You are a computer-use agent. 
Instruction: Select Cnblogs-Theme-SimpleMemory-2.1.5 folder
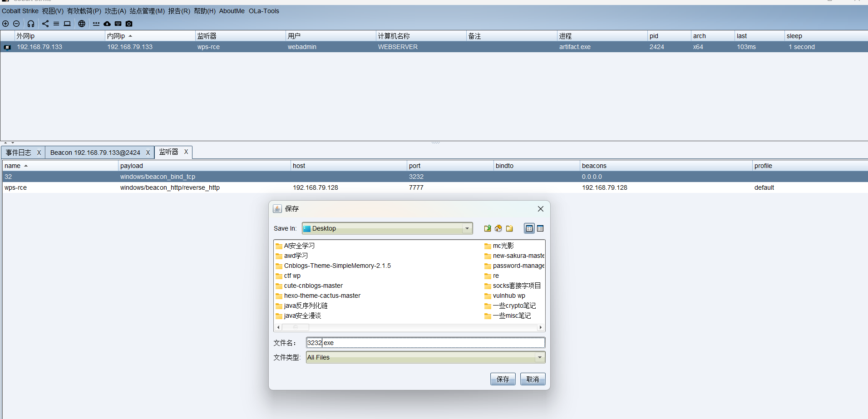coord(333,266)
